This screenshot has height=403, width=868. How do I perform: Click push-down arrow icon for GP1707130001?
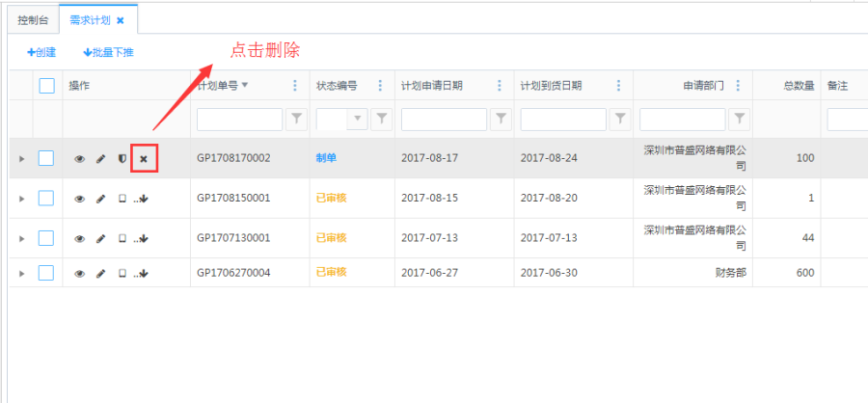tap(142, 238)
